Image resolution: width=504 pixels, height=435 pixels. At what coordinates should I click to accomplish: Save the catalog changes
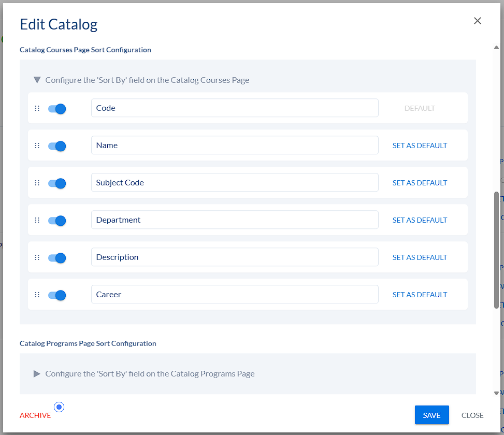coord(431,415)
